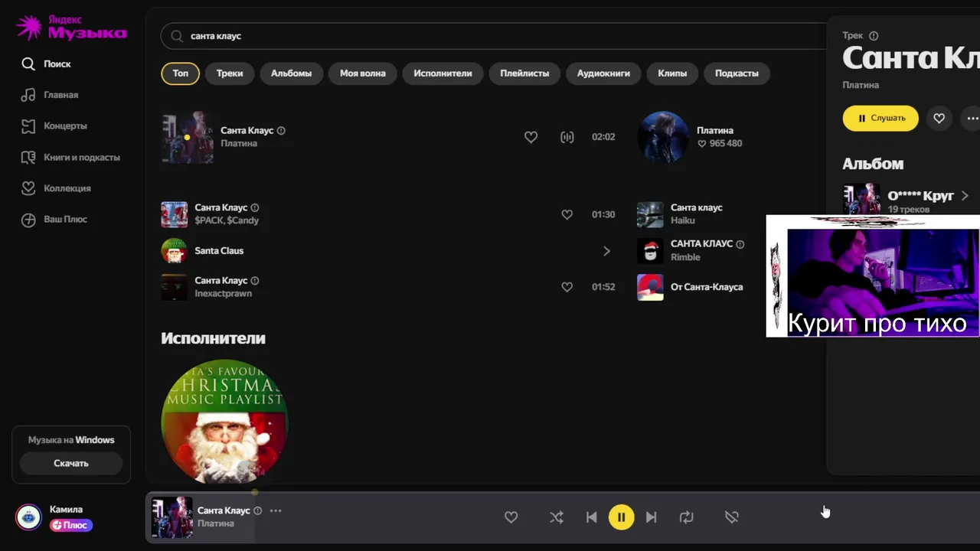
Task: Click the heart button in track side panel
Action: (x=939, y=119)
